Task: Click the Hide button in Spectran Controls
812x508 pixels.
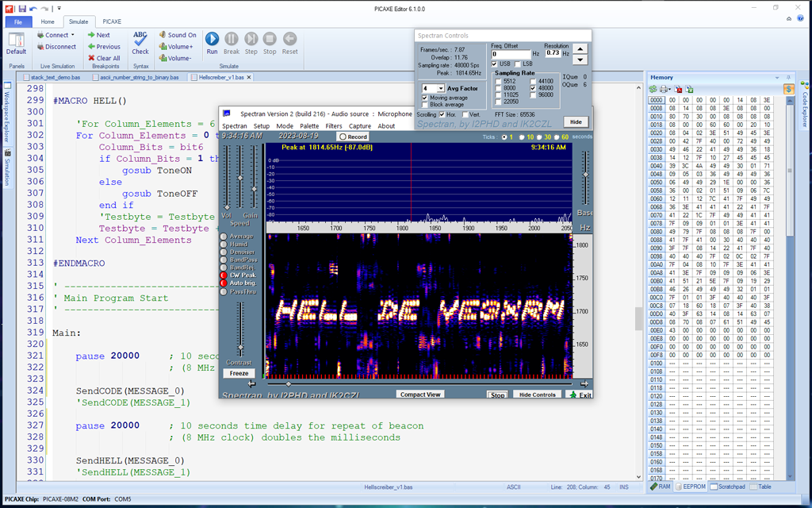Action: coord(576,121)
